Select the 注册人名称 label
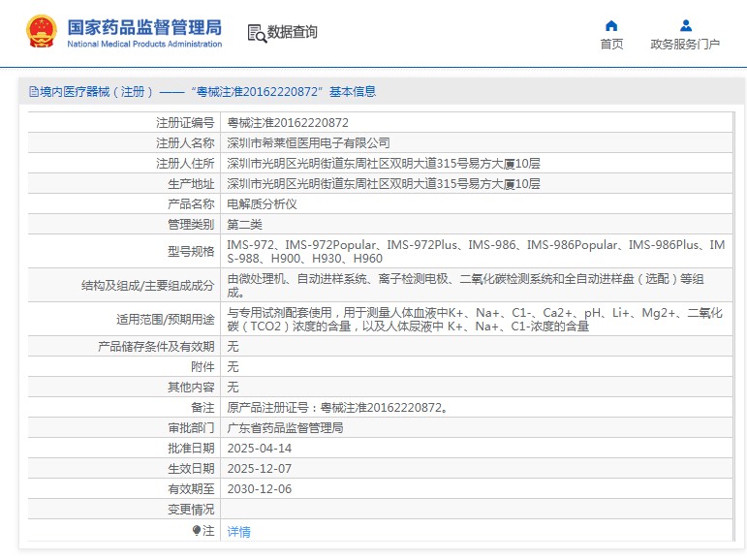 point(185,143)
